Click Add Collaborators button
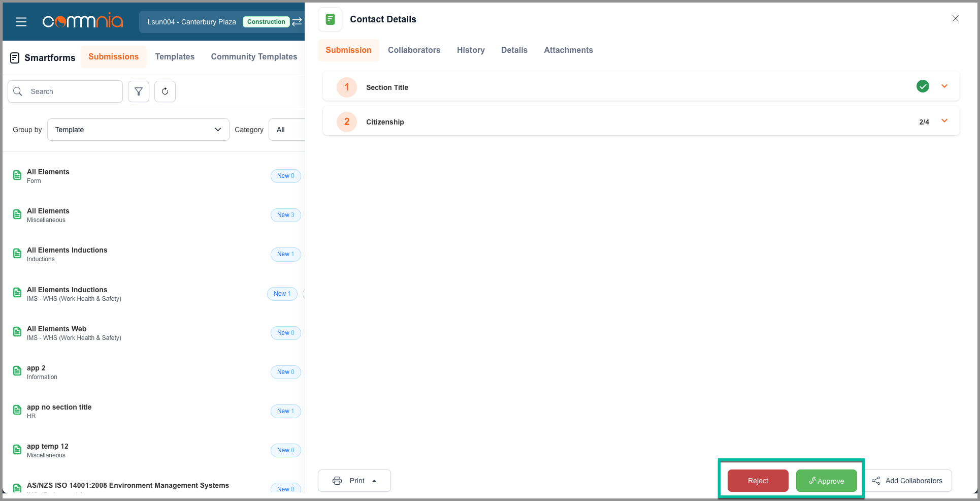The image size is (980, 501). 908,481
